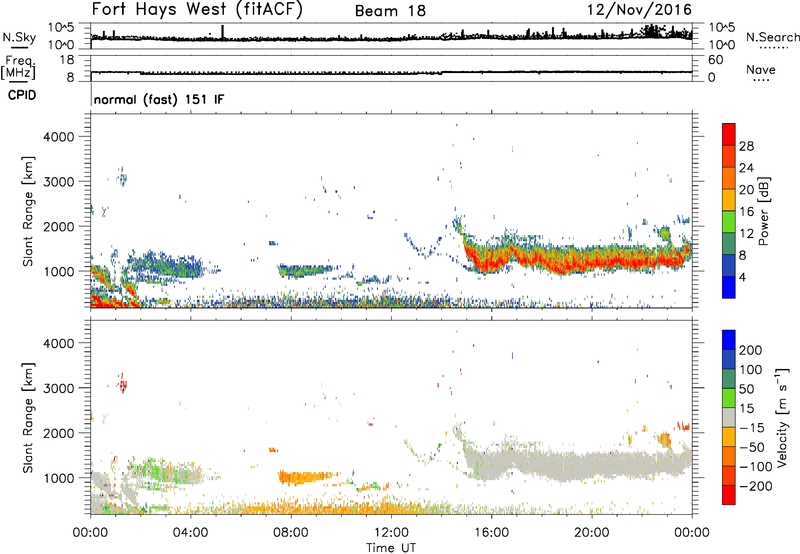Click "2000" tick on the Velocity panel axis

coord(59,433)
